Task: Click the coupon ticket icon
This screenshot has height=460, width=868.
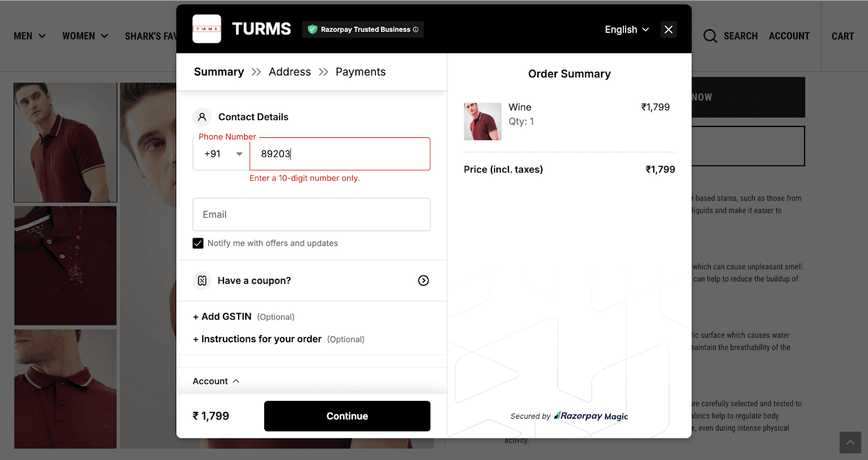Action: click(x=202, y=280)
